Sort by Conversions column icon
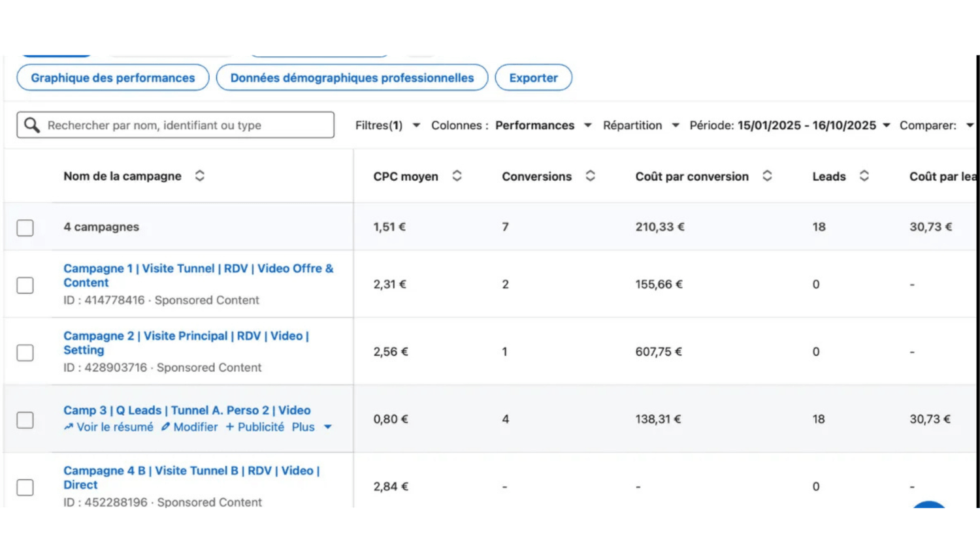 (x=590, y=176)
